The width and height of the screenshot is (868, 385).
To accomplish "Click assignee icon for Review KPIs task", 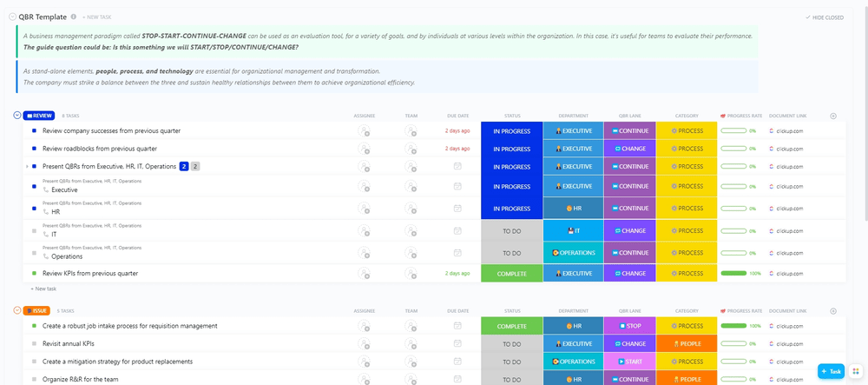I will tap(365, 273).
